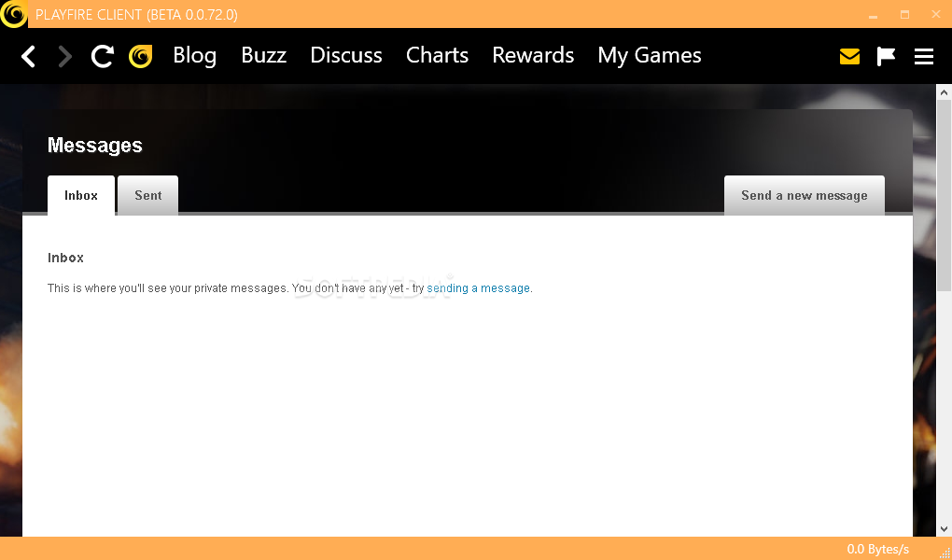Click the vertical scrollbar thumb
The image size is (952, 560).
945,197
